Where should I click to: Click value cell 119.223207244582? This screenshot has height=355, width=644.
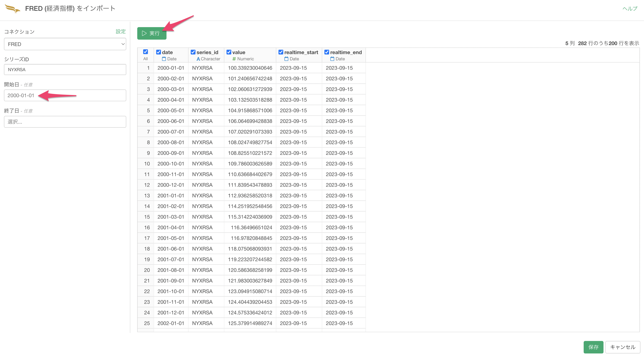[x=250, y=259]
